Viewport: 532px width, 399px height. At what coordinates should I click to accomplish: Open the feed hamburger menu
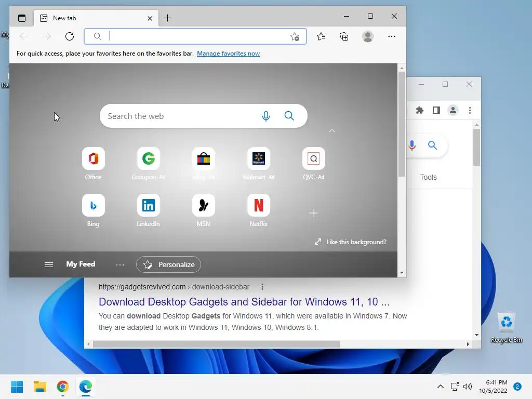49,264
